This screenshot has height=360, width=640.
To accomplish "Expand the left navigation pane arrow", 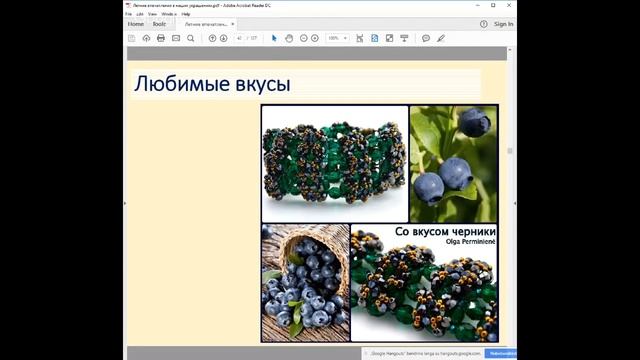I will coord(125,203).
